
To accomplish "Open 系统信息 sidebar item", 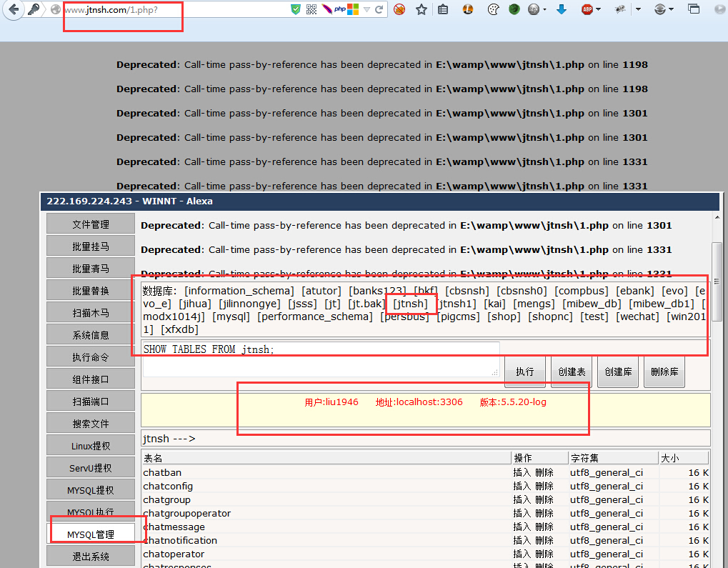I will coord(91,335).
